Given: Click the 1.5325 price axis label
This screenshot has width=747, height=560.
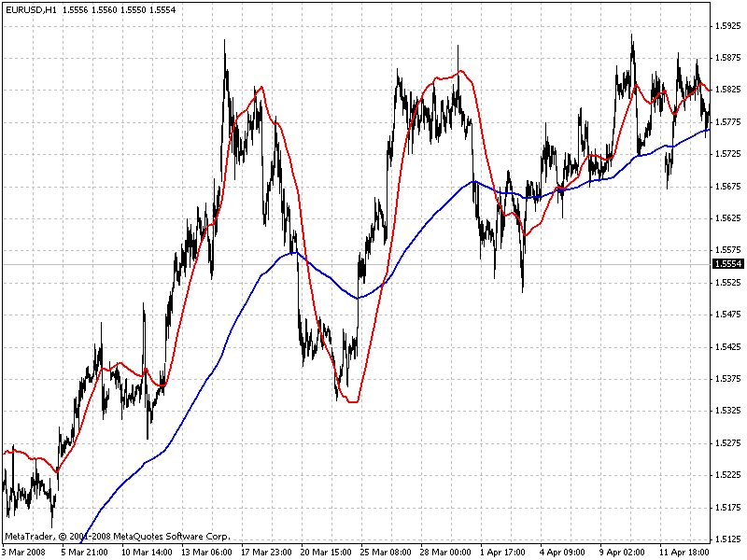Looking at the screenshot, I should [728, 411].
